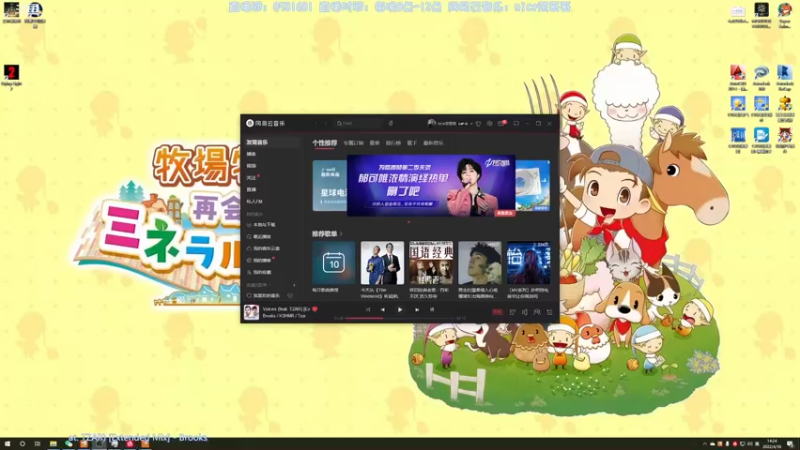
Task: Mute with the volume speaker icon
Action: point(524,312)
